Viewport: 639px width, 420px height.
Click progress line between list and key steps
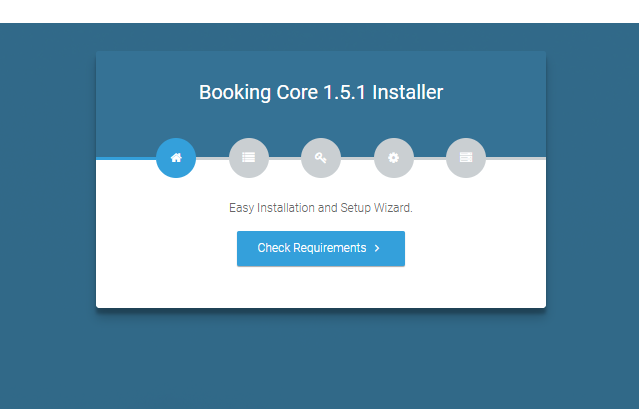285,158
